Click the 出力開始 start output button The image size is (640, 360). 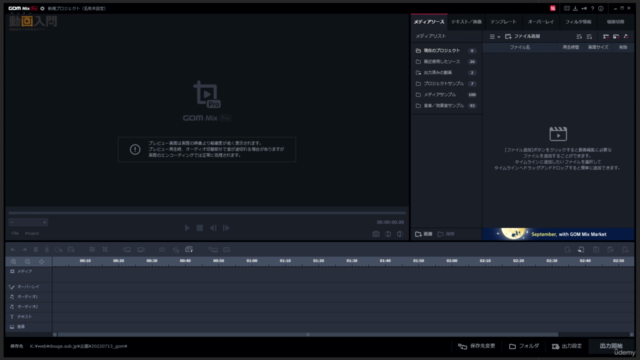[x=611, y=346]
